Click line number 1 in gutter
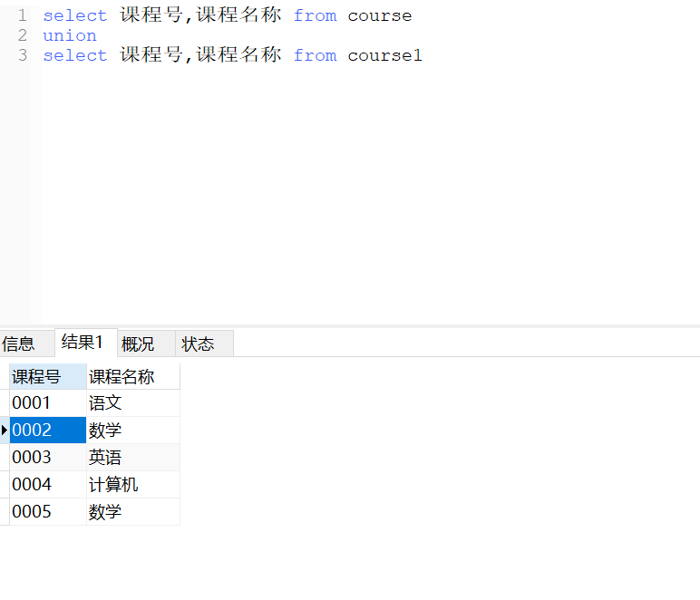Screen dimensions: 700x600 (23, 15)
